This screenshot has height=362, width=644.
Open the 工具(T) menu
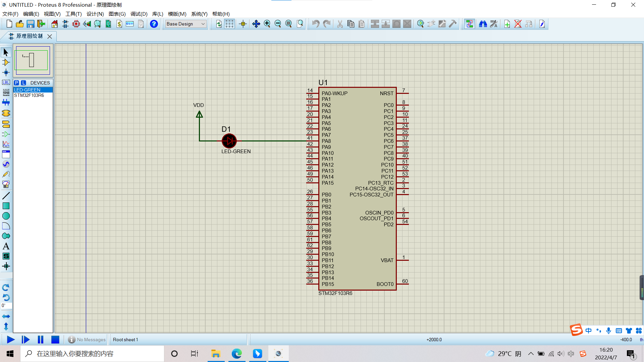[73, 14]
